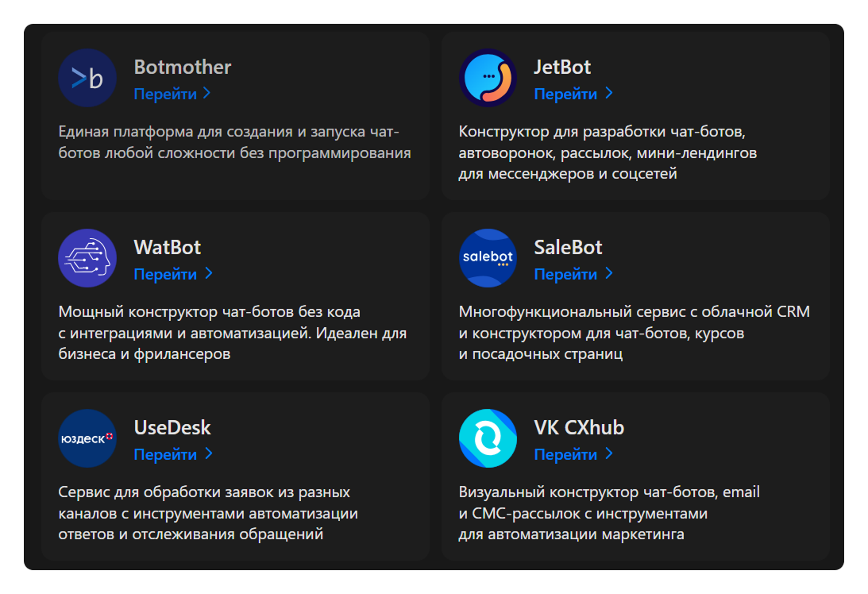Click the Botmother title heading
Viewport: 868px width, 594px height.
(x=183, y=67)
